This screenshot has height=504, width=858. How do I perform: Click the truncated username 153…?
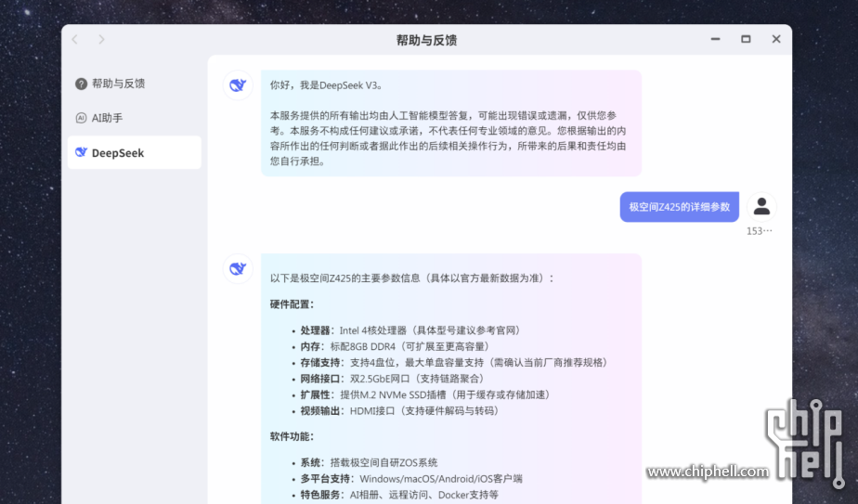[760, 231]
